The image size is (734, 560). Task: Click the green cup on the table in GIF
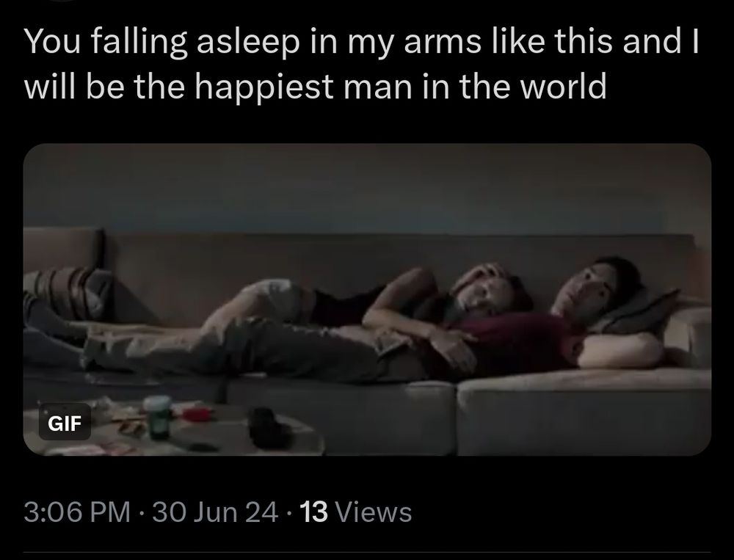[159, 416]
